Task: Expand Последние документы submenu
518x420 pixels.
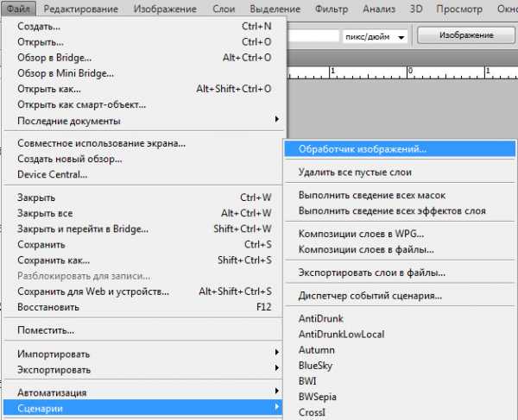Action: click(x=144, y=121)
